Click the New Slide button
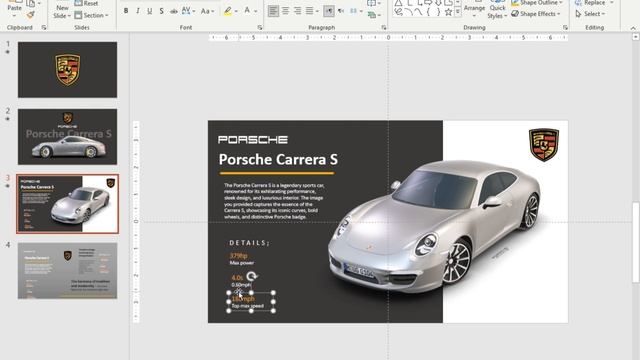Viewport: 640px width, 360px height. pos(62,11)
